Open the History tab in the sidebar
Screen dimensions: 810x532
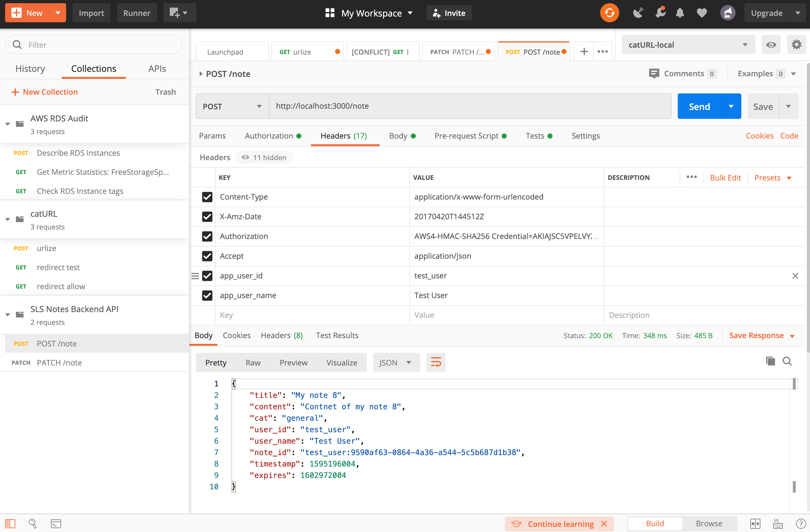(x=30, y=69)
